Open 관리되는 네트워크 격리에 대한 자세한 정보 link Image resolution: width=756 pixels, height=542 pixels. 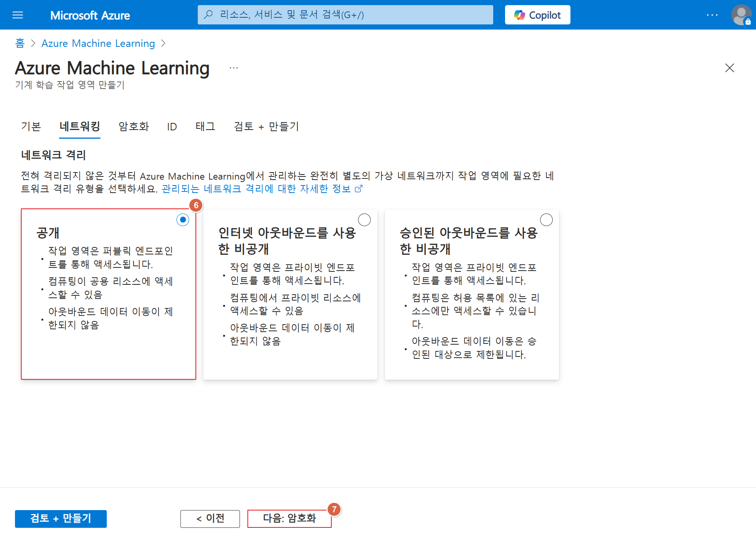point(262,189)
